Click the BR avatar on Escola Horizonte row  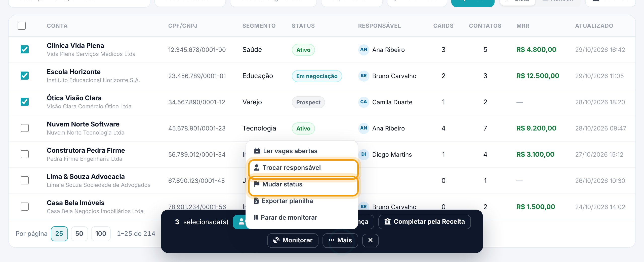364,76
